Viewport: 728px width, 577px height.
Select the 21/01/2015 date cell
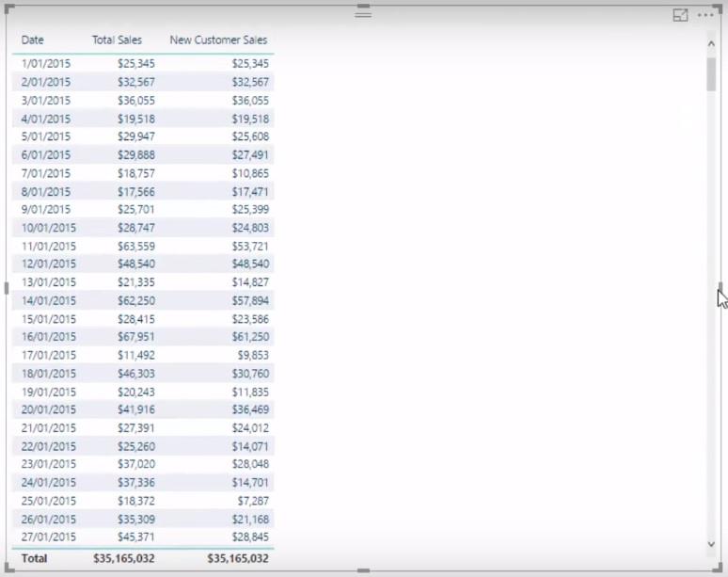click(49, 428)
